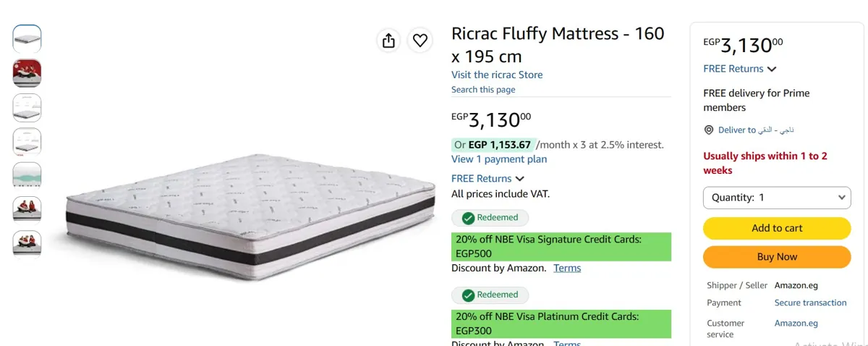Screen dimensions: 868x346
Task: Open the Search this page link
Action: tap(483, 90)
